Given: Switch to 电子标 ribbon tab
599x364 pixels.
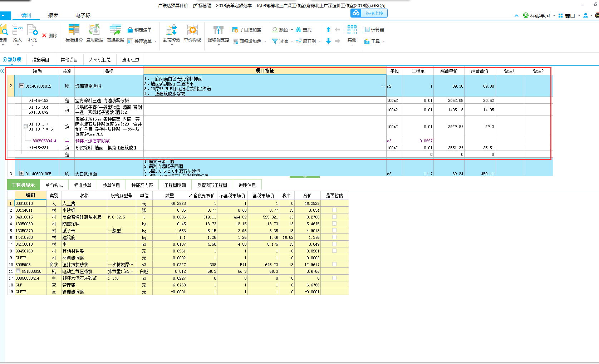Looking at the screenshot, I should (x=83, y=15).
